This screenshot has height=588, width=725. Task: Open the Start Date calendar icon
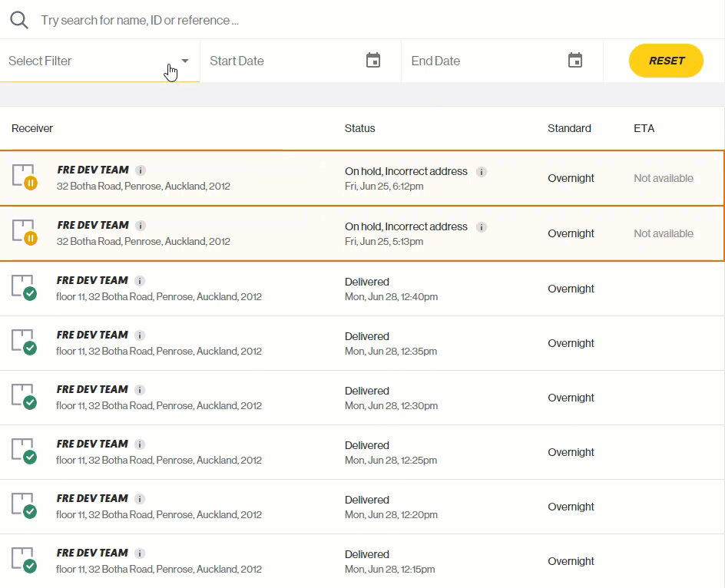[373, 59]
